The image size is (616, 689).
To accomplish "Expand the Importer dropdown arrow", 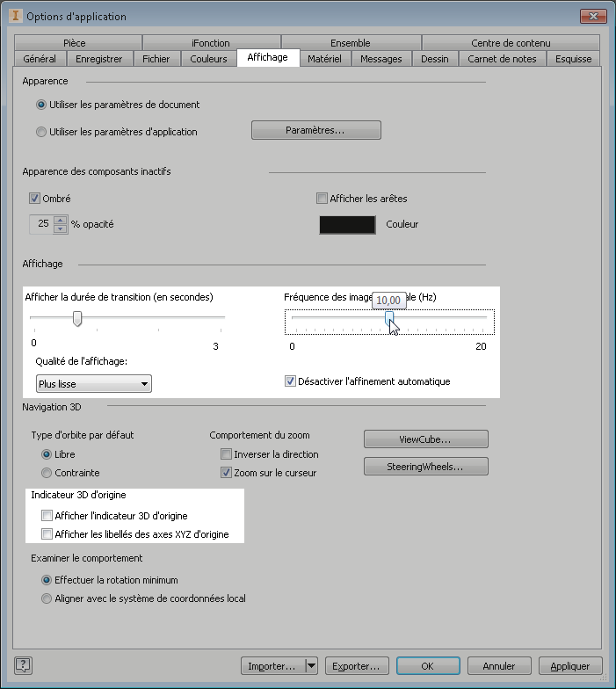I will pos(311,666).
